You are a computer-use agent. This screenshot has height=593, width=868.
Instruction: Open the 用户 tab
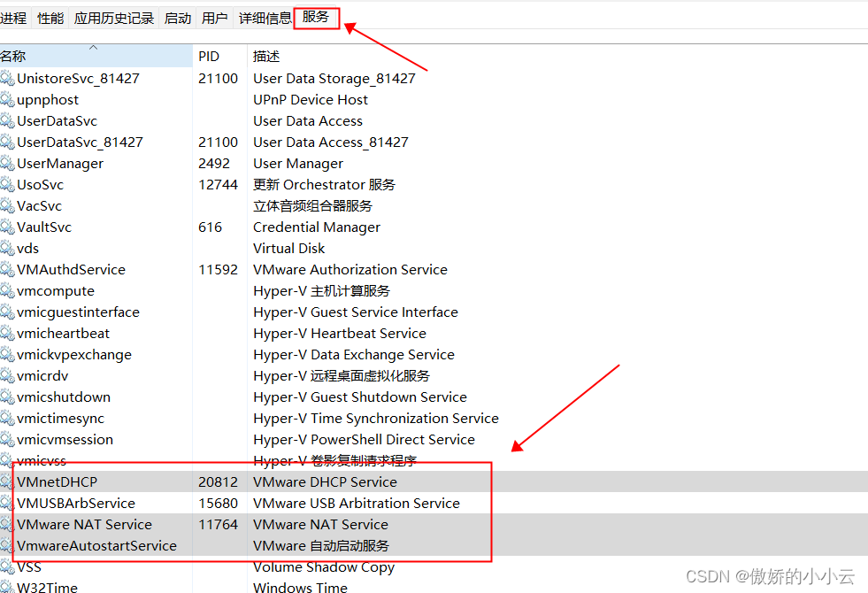(215, 19)
